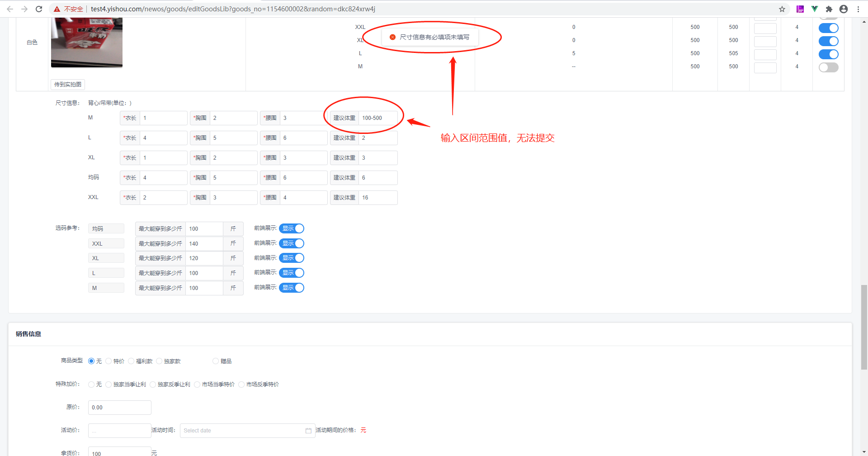Select 特价 product type
Viewport: 868px width, 456px height.
108,361
